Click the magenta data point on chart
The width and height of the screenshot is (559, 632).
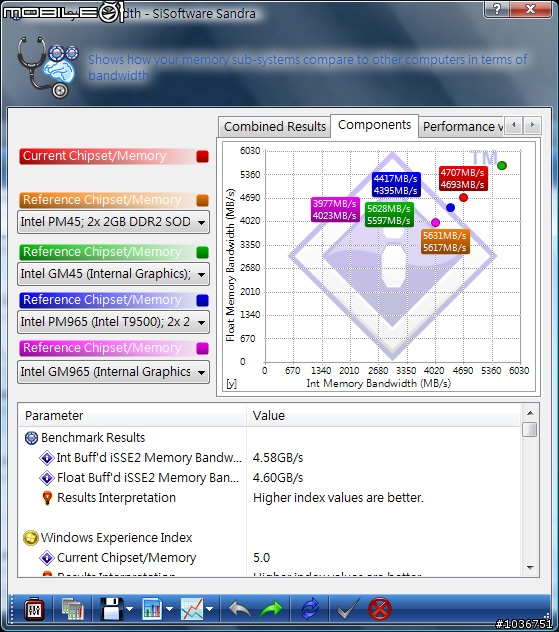tap(435, 222)
